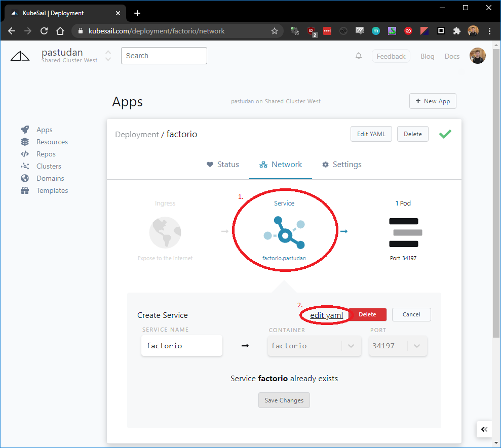This screenshot has width=501, height=448.
Task: Delete the factorio deployment
Action: (413, 134)
